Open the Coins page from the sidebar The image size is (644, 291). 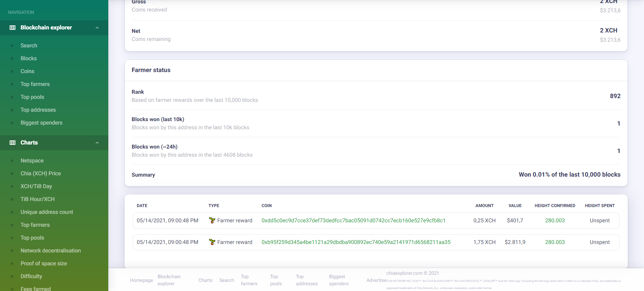27,71
